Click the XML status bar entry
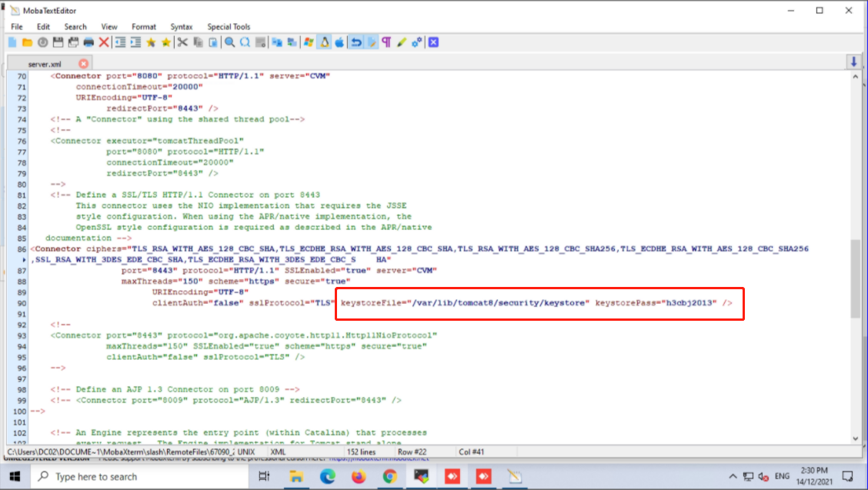The width and height of the screenshot is (868, 490). coord(278,452)
